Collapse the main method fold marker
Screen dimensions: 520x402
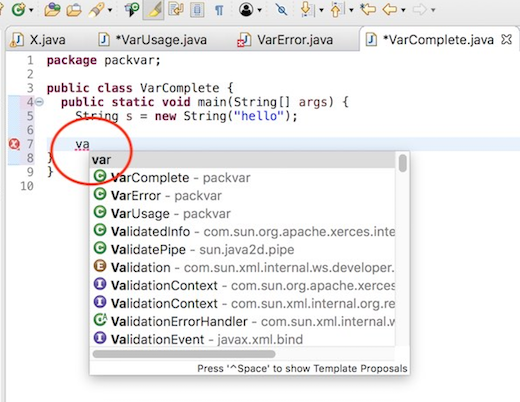[39, 102]
